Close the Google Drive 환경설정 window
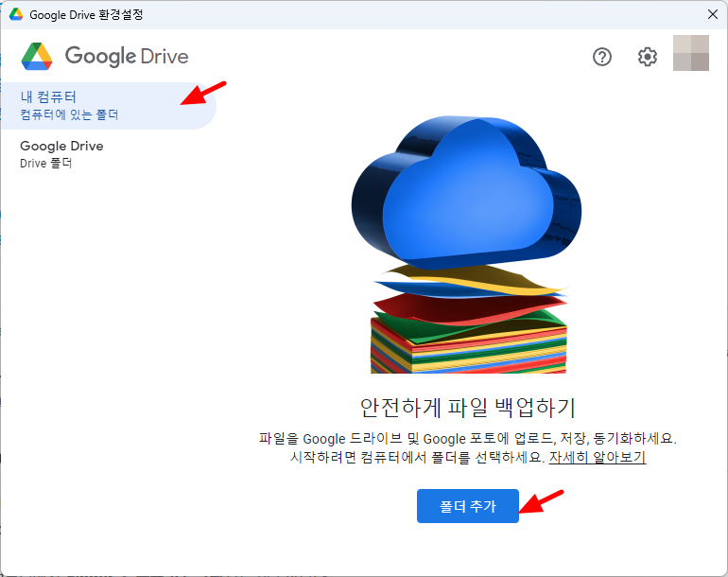Image resolution: width=728 pixels, height=577 pixels. [x=712, y=14]
